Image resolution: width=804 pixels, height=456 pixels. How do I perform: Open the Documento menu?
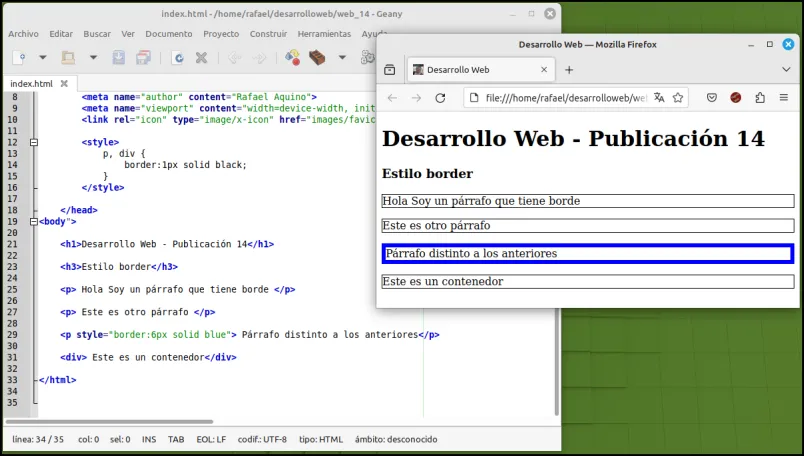pyautogui.click(x=169, y=34)
